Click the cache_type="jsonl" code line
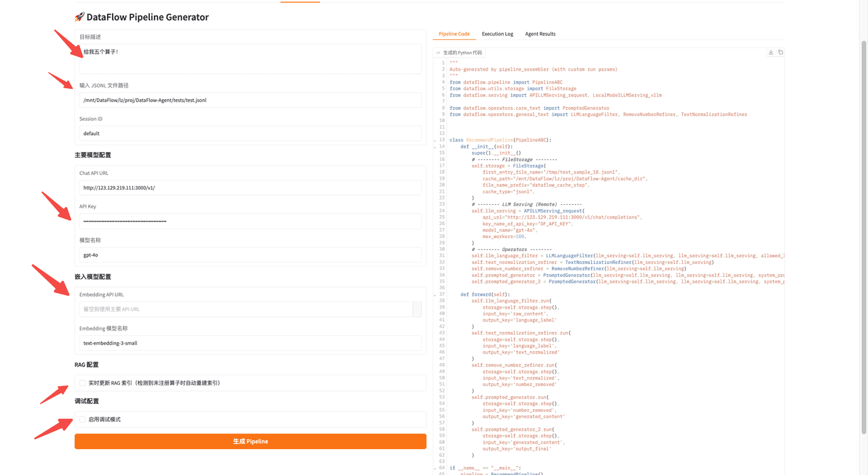The width and height of the screenshot is (868, 475). (509, 192)
